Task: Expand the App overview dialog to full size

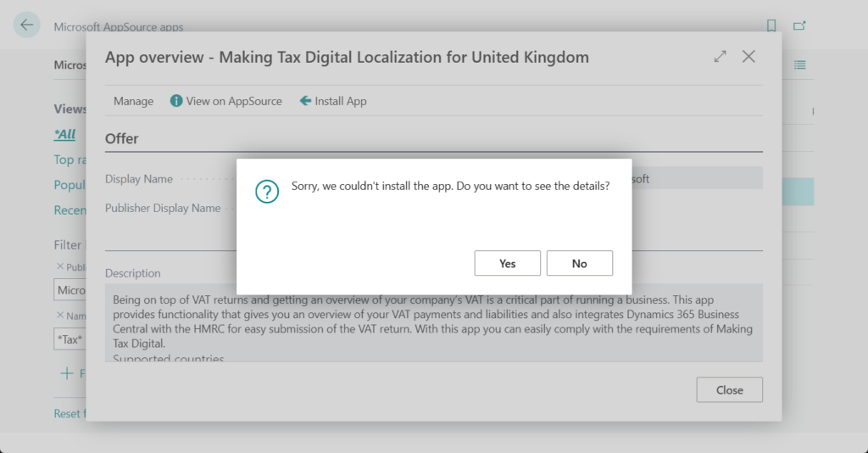Action: pos(720,57)
